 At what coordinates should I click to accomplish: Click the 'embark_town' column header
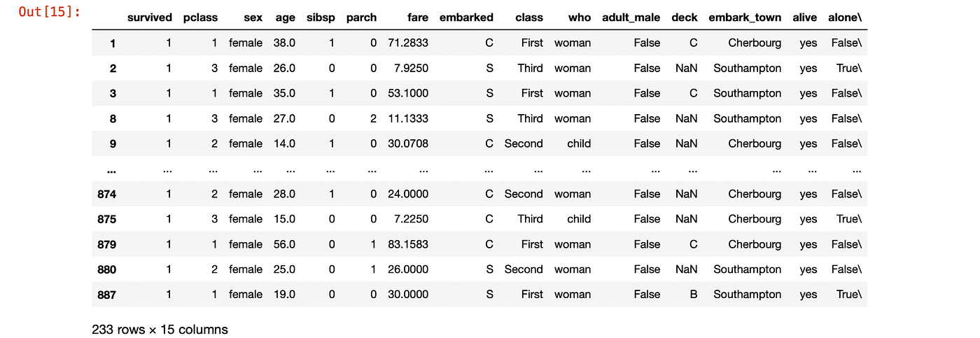(x=745, y=17)
